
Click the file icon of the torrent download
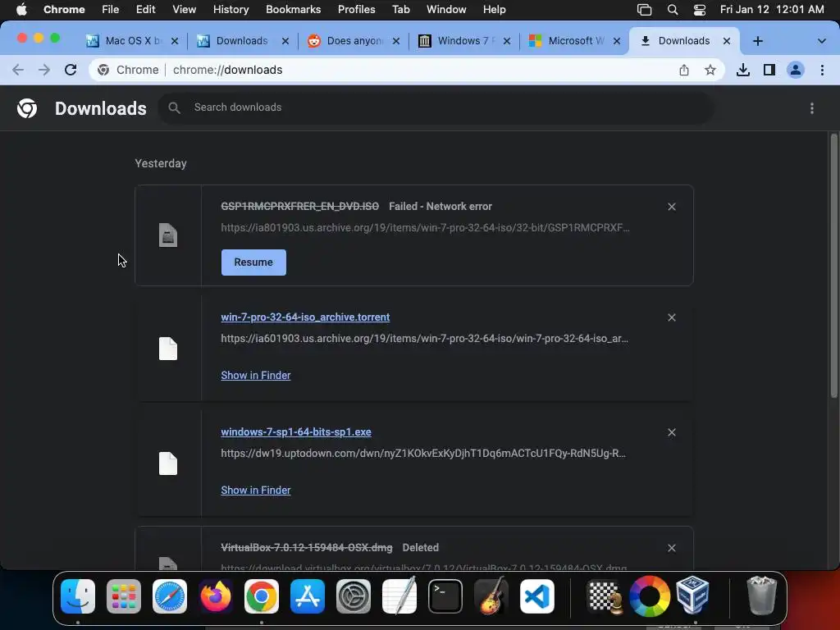[167, 349]
